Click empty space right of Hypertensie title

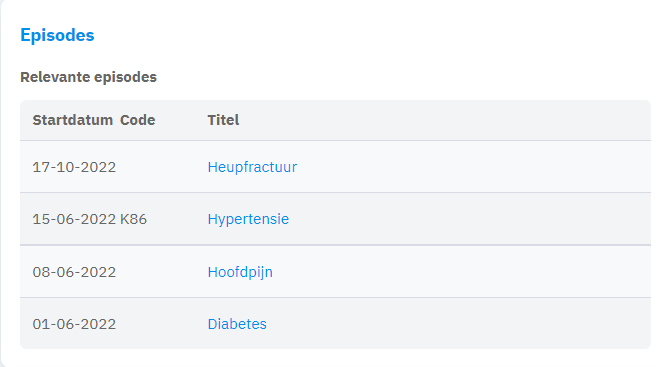469,219
